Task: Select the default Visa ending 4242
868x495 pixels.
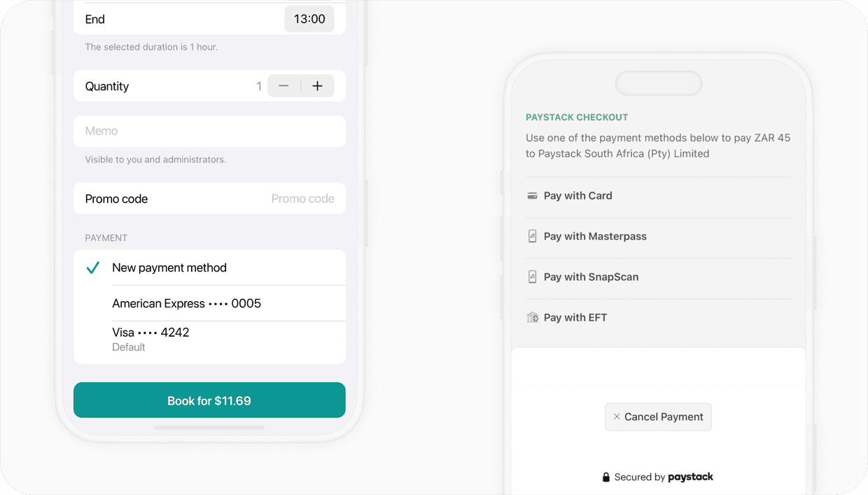Action: tap(150, 332)
